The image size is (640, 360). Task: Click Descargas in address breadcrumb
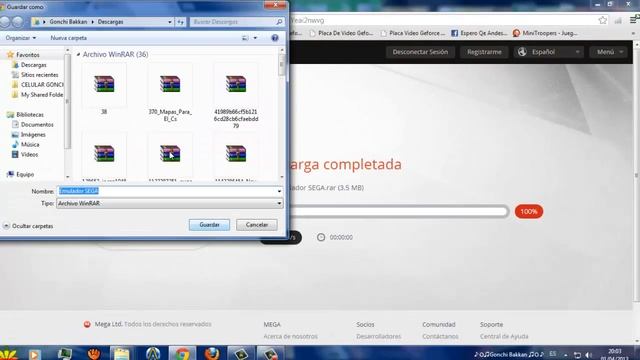click(110, 22)
